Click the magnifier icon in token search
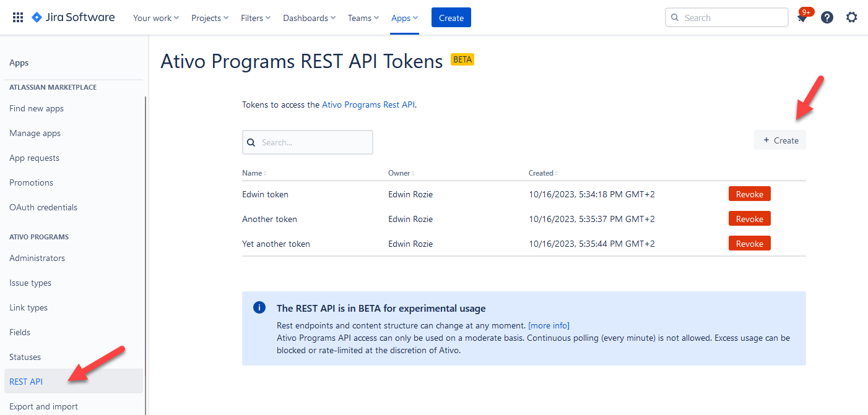The image size is (868, 415). 251,142
